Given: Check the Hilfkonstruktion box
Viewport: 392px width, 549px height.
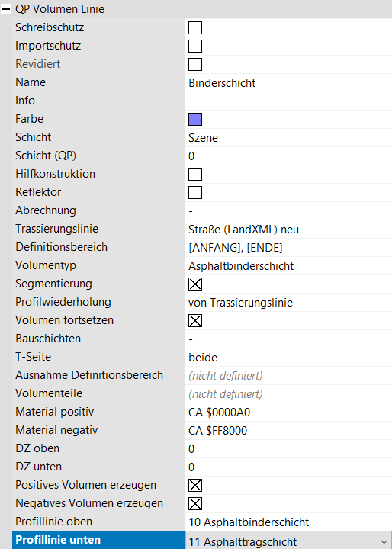Looking at the screenshot, I should (x=195, y=174).
